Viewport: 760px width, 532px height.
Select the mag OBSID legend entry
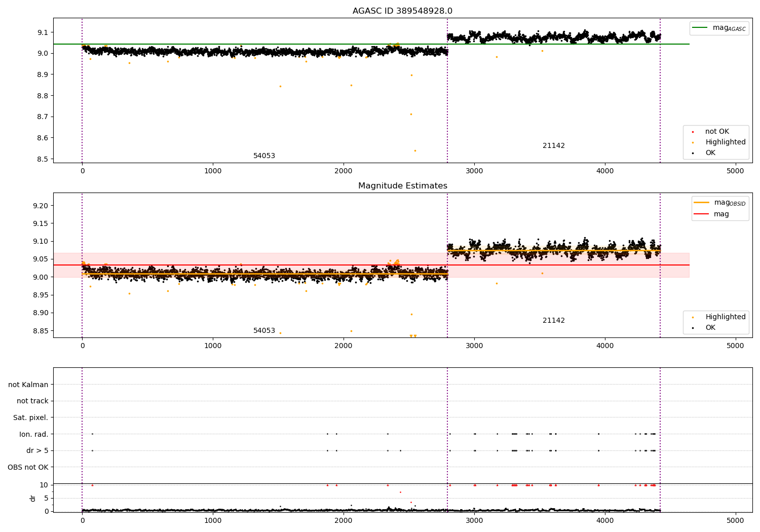(719, 203)
